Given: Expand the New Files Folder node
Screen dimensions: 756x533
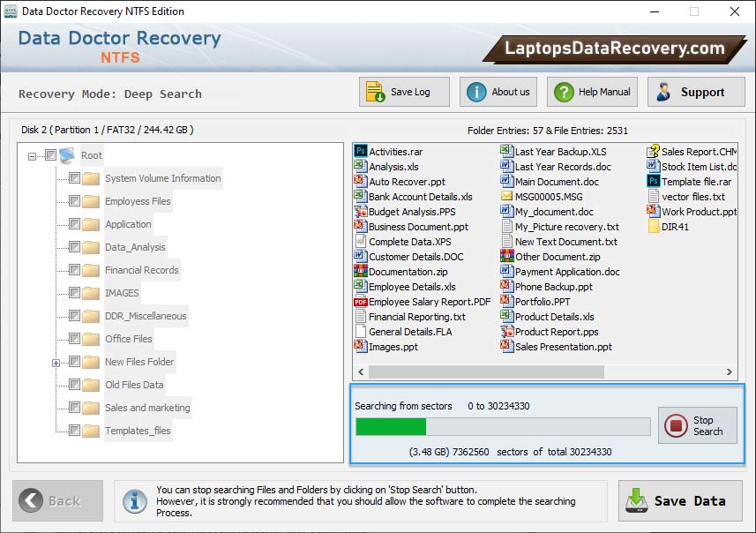Looking at the screenshot, I should [x=56, y=363].
